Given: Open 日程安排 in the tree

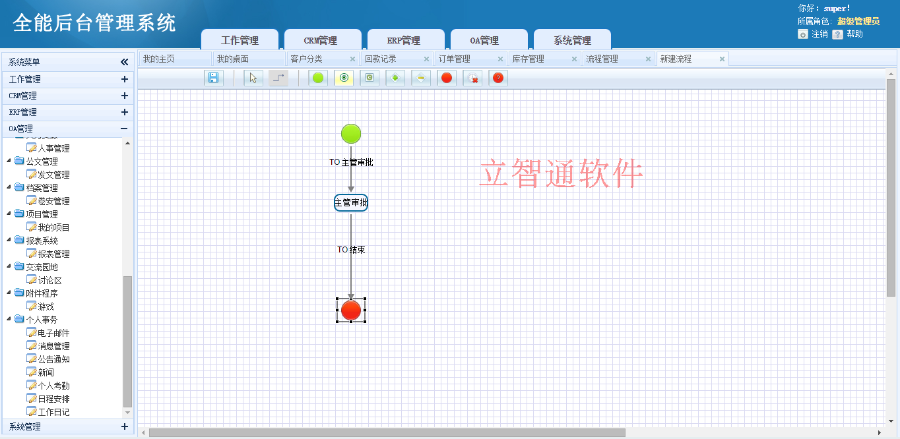Looking at the screenshot, I should coord(54,399).
